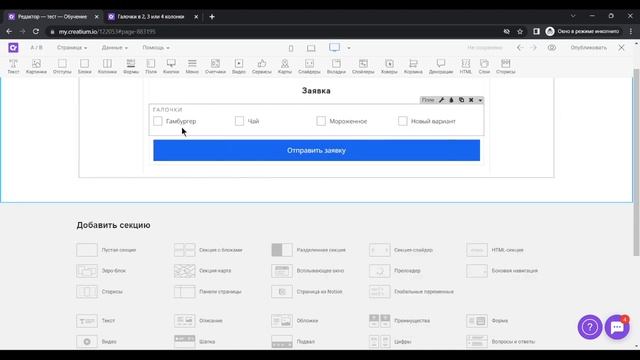
Task: Select the Слои layers tool
Action: pos(484,67)
